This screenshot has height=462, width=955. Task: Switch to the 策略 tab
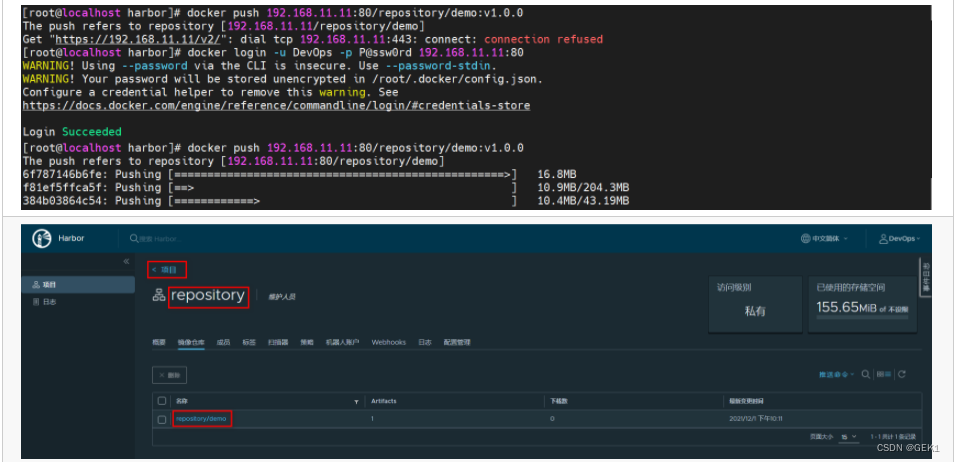click(x=307, y=342)
